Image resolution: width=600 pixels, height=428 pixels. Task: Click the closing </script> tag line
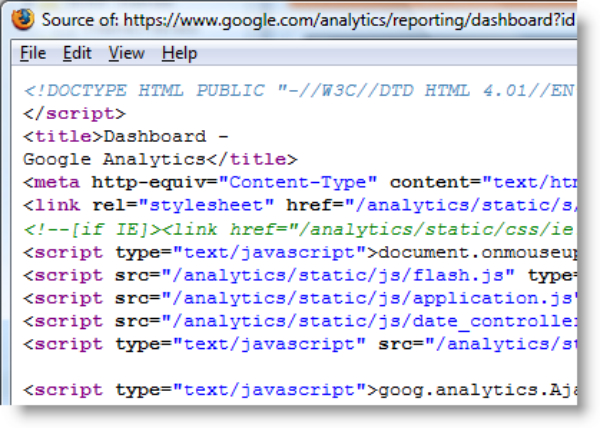point(75,114)
